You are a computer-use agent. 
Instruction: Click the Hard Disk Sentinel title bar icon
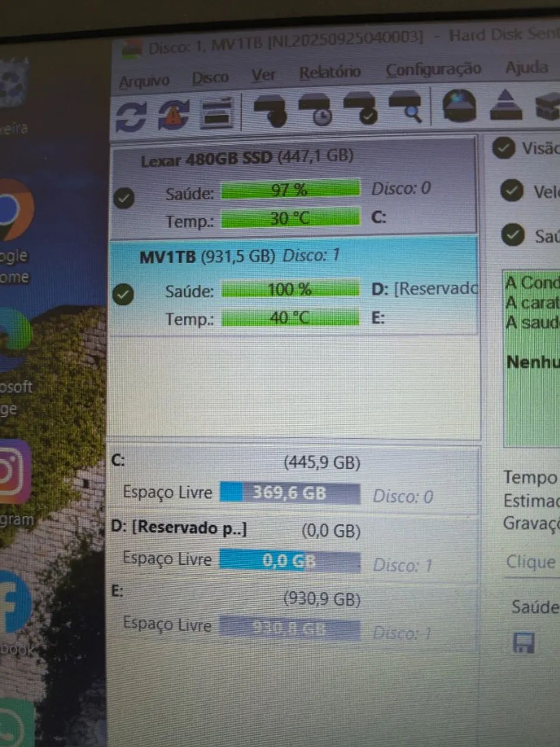coord(131,48)
